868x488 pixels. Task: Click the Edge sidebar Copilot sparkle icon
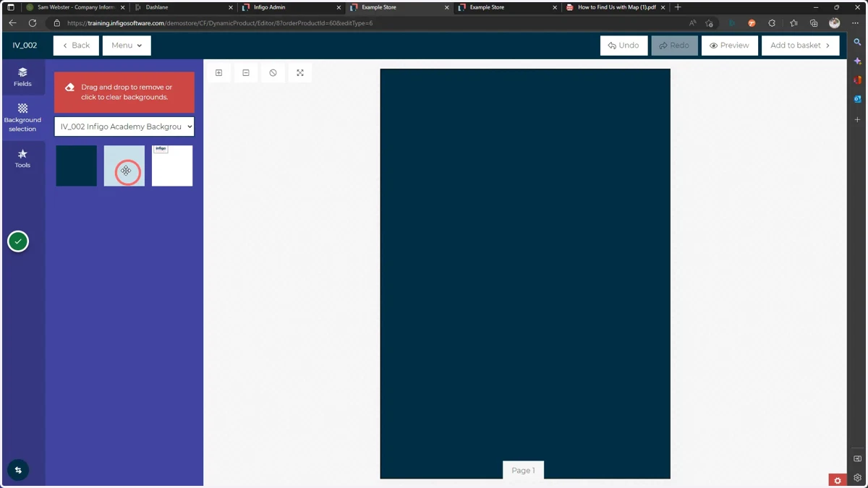pos(857,61)
